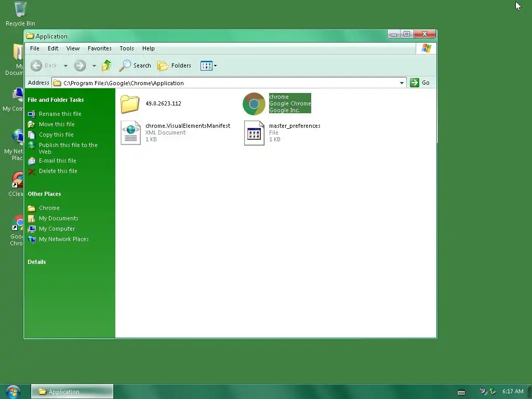Open Chrome folder in Other Places
Viewport: 532px width, 399px height.
49,208
